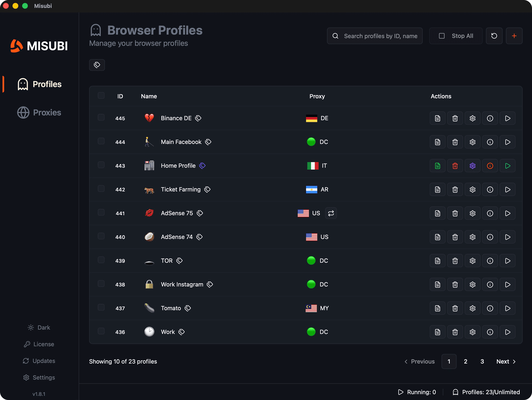
Task: Check the box for Ticket Farming row
Action: (101, 189)
